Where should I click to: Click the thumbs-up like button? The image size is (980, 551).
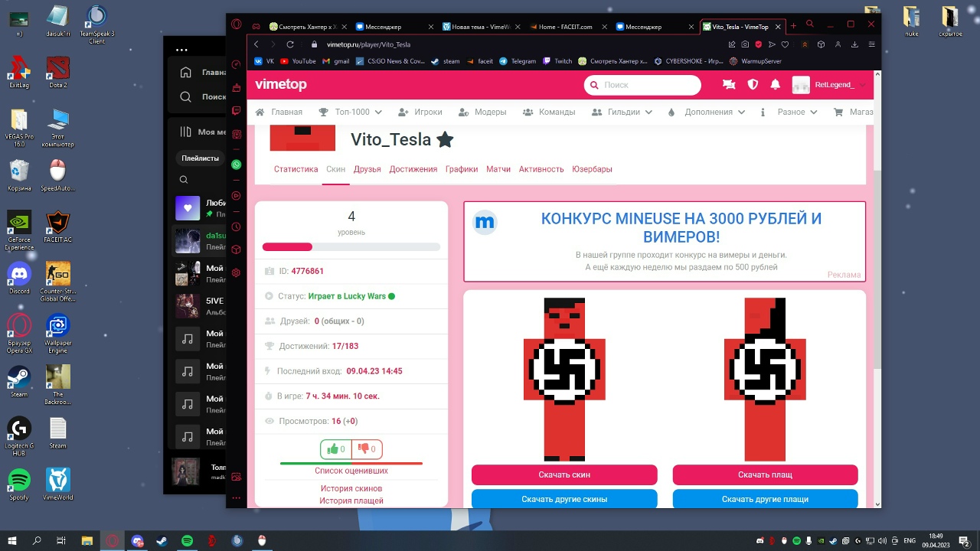pyautogui.click(x=335, y=449)
